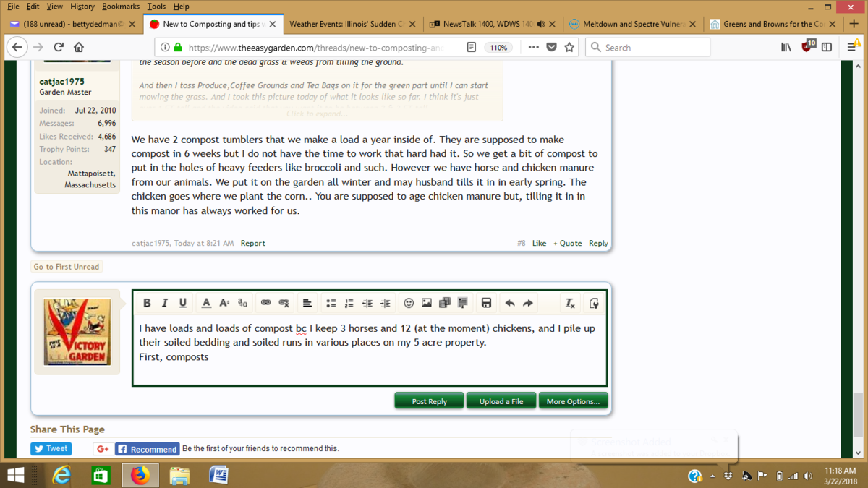The height and width of the screenshot is (488, 868).
Task: Toggle Reader View in address bar
Action: pyautogui.click(x=471, y=48)
